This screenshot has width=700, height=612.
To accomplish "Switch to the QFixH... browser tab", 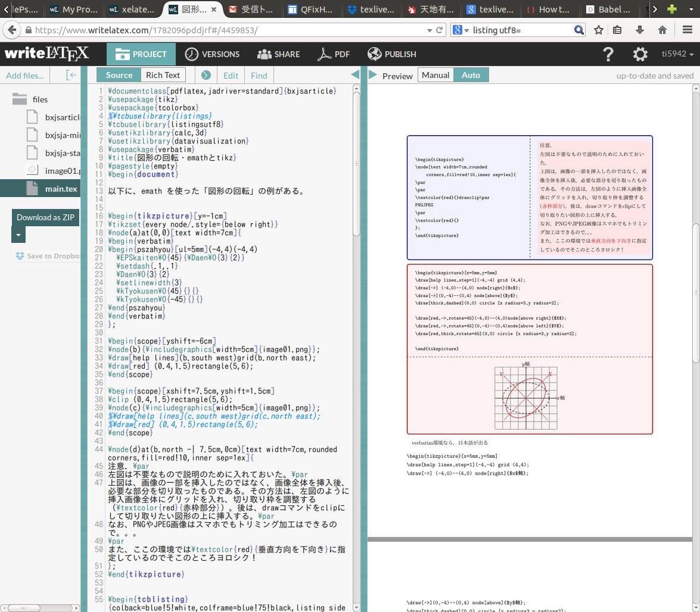I will 311,10.
